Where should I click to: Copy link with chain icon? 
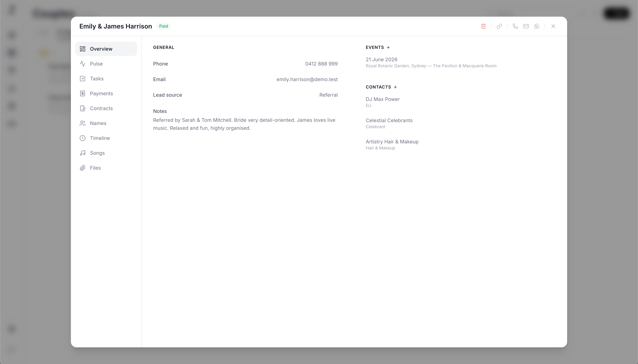click(499, 26)
